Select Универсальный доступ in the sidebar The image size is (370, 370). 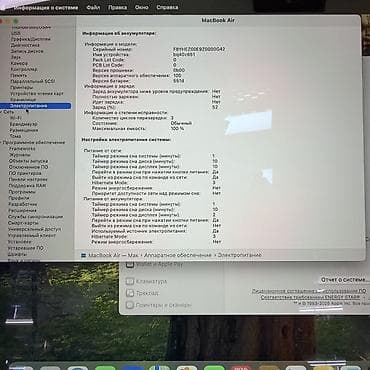pos(35,229)
